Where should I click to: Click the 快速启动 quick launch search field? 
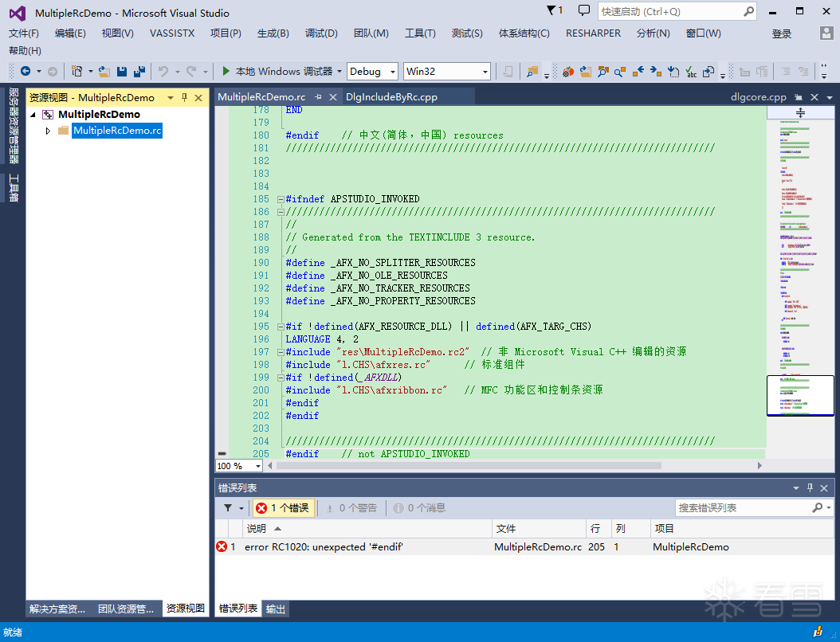coord(677,11)
